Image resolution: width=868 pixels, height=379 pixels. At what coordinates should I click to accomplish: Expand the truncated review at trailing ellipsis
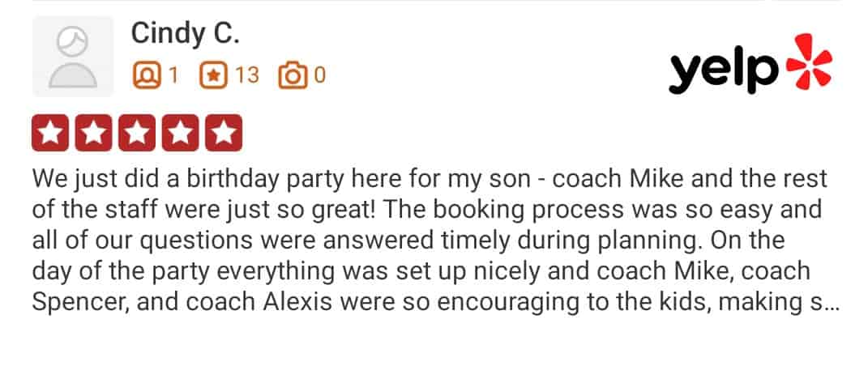tap(832, 304)
